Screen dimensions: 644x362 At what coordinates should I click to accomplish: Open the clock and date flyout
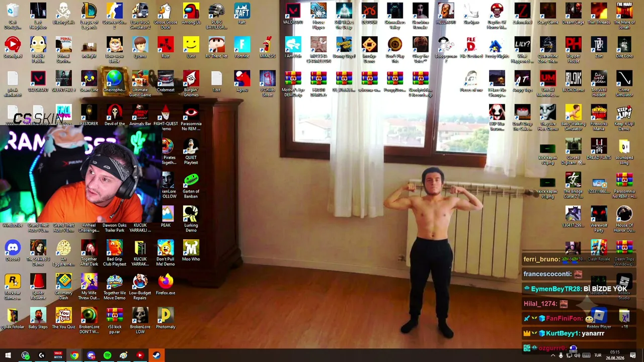pyautogui.click(x=615, y=355)
